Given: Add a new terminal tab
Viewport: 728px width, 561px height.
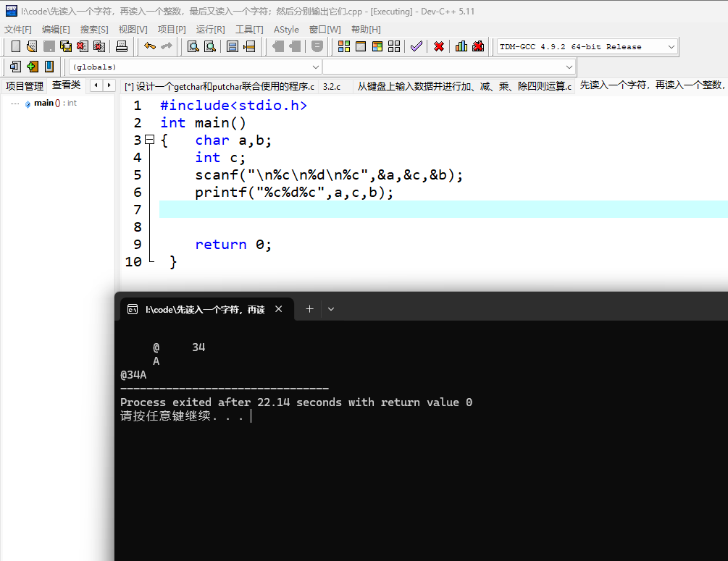Looking at the screenshot, I should [x=310, y=309].
